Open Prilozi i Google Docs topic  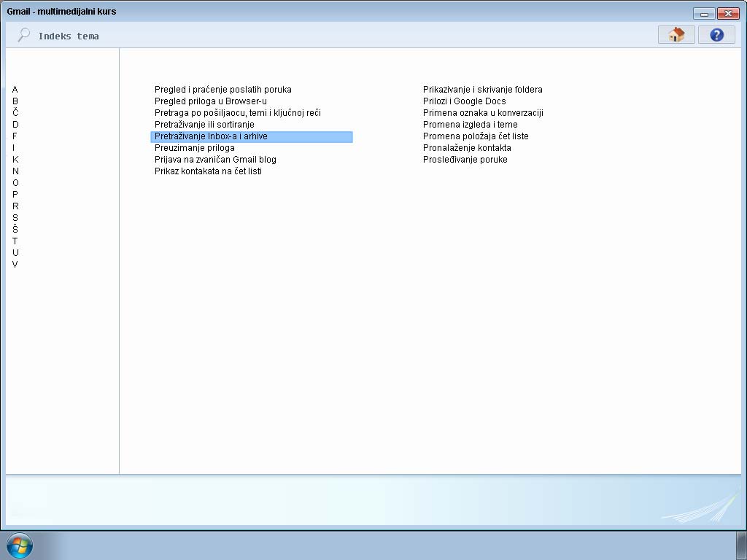[464, 101]
